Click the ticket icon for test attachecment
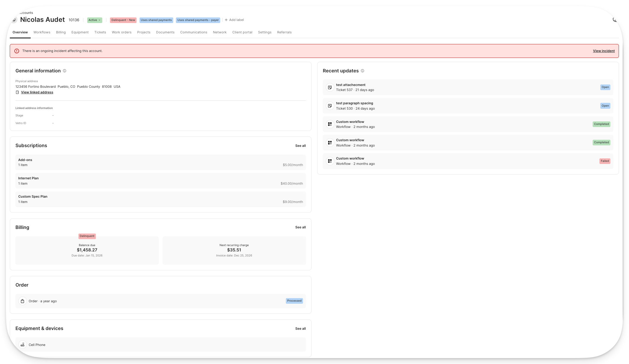 (x=330, y=87)
